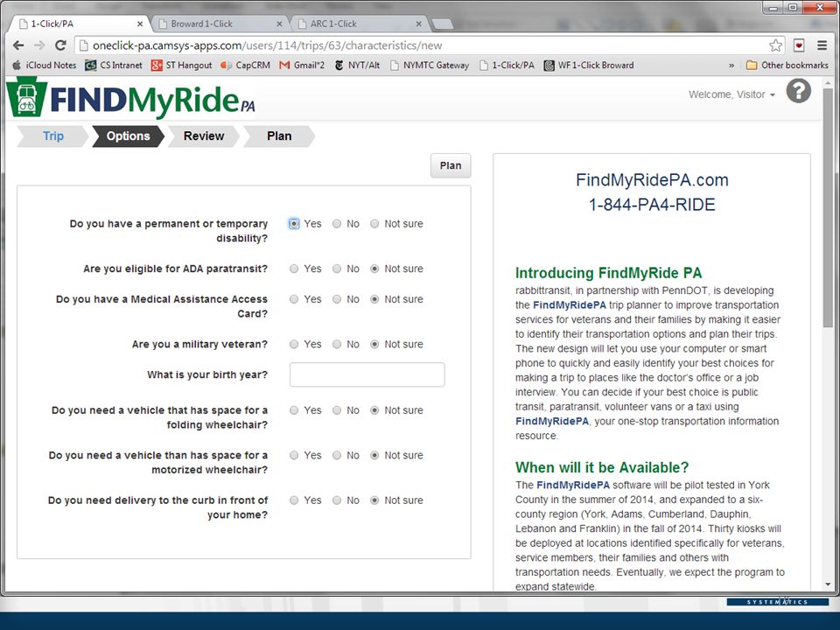Screen dimensions: 840x630
Task: Open FindMyRidePA link in introduction paragraph
Action: click(569, 305)
